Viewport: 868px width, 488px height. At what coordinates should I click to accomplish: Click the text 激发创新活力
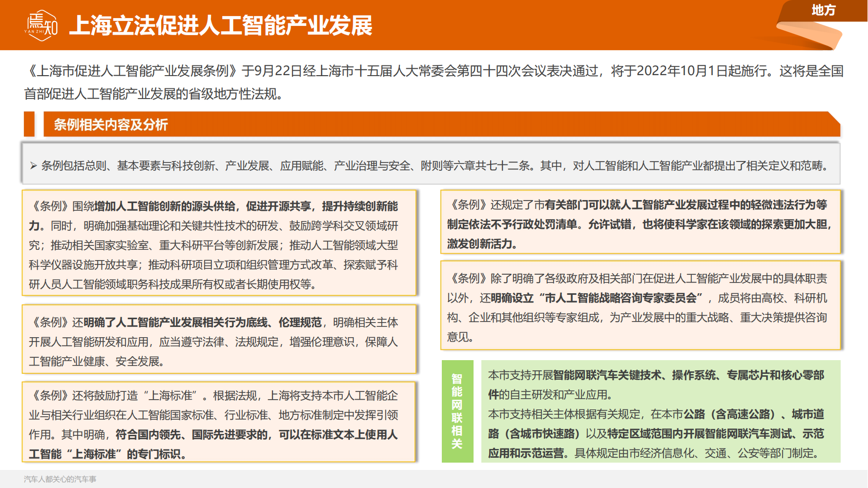[x=479, y=244]
